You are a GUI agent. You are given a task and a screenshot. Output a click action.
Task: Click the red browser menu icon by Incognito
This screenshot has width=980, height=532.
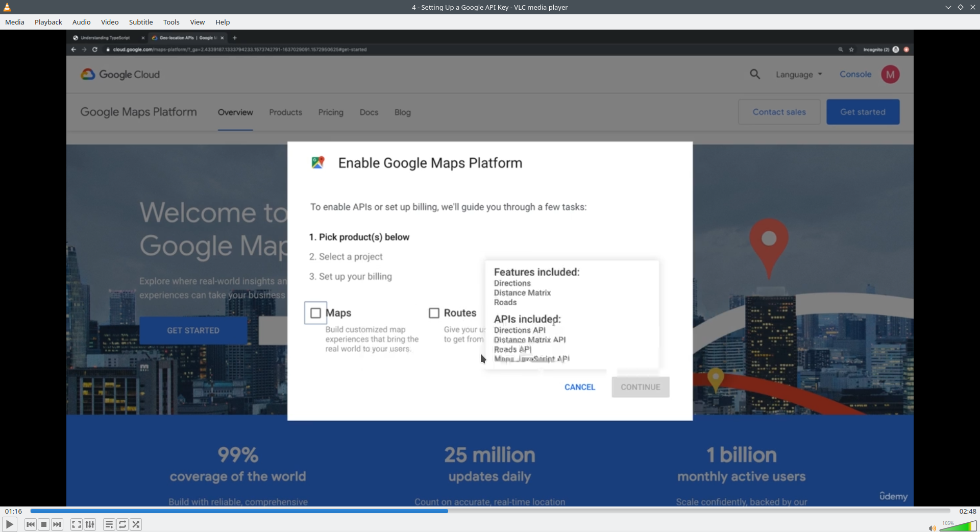pos(906,50)
